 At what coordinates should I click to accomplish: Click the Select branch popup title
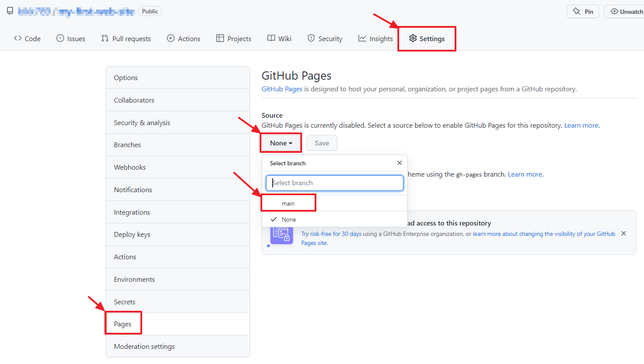(x=288, y=163)
